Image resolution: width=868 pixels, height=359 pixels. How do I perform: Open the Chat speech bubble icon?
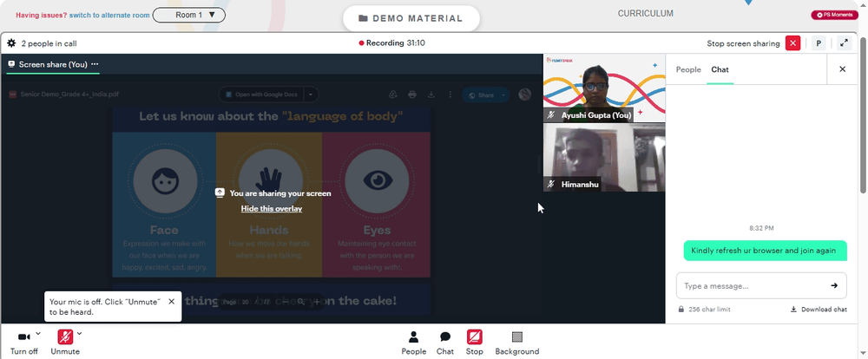coord(445,336)
